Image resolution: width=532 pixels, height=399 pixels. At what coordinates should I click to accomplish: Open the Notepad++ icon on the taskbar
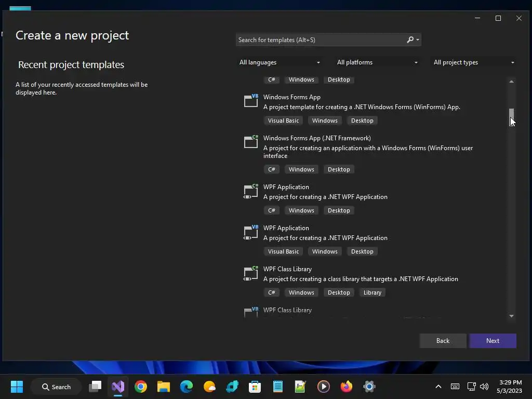pyautogui.click(x=301, y=387)
